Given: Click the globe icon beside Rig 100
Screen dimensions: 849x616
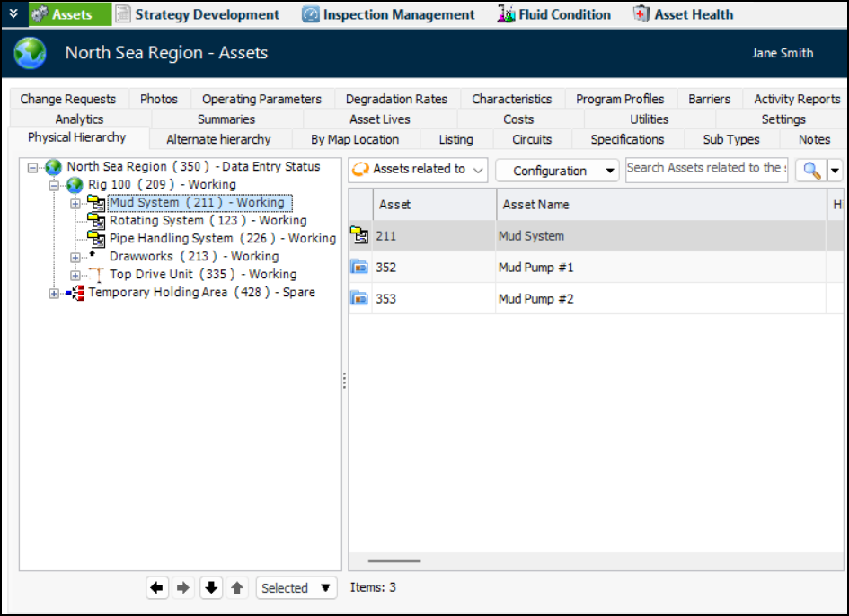Looking at the screenshot, I should tap(75, 184).
